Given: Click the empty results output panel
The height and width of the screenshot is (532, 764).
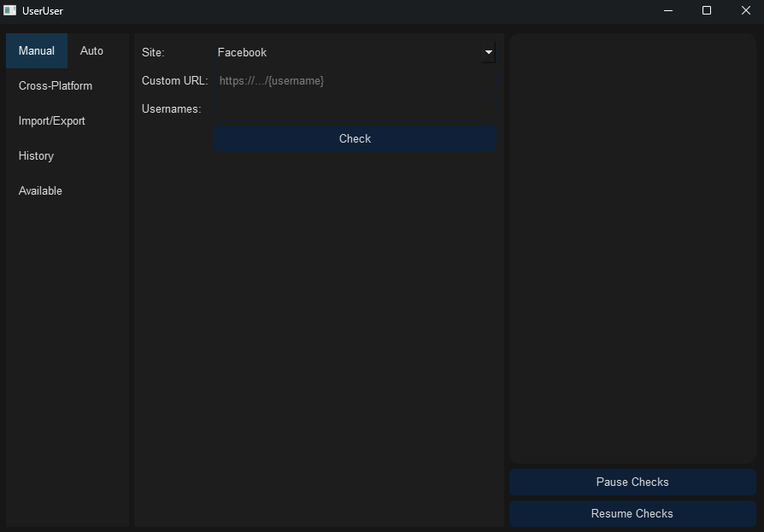Looking at the screenshot, I should point(632,248).
